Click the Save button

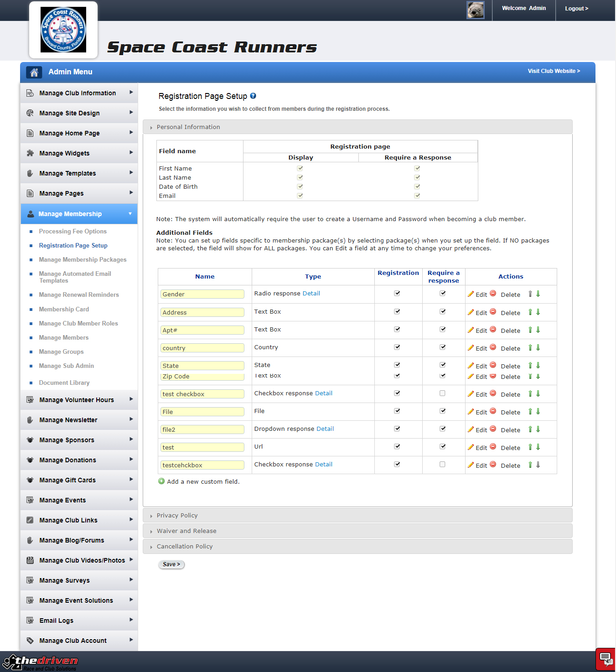[171, 564]
